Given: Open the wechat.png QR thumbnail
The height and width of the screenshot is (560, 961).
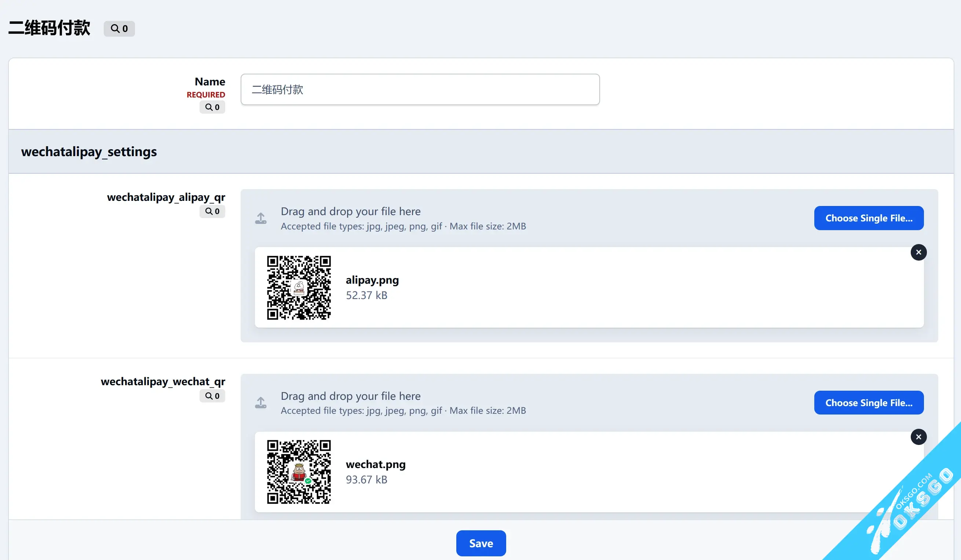Looking at the screenshot, I should click(299, 472).
